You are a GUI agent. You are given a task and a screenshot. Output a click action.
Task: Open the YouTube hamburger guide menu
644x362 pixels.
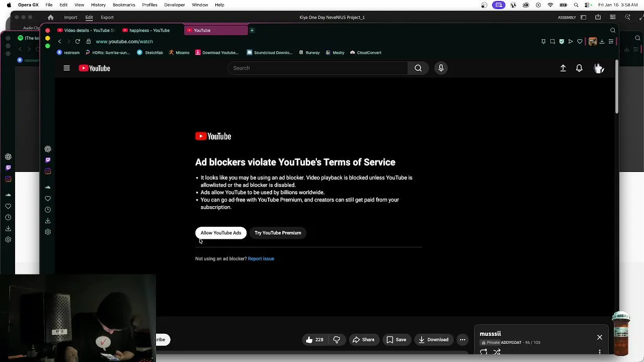66,68
